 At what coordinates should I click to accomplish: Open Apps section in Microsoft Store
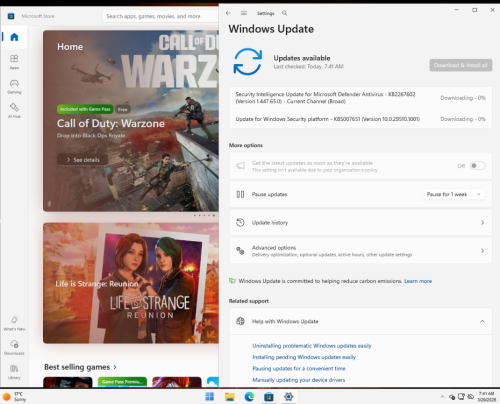[14, 62]
